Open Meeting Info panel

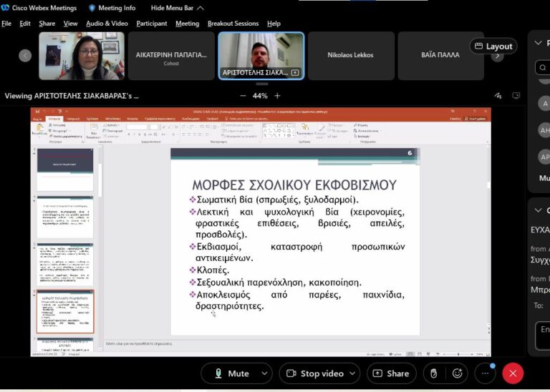112,8
